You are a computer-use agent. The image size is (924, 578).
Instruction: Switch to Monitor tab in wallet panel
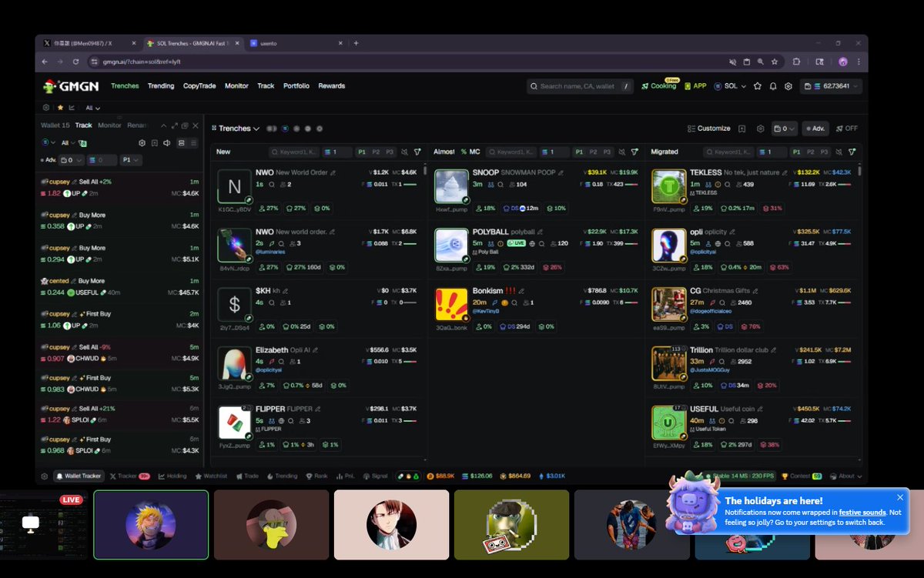point(109,125)
